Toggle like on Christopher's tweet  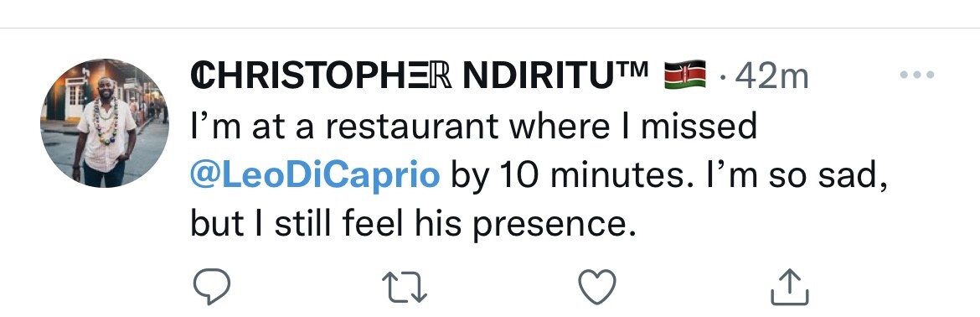point(597,287)
